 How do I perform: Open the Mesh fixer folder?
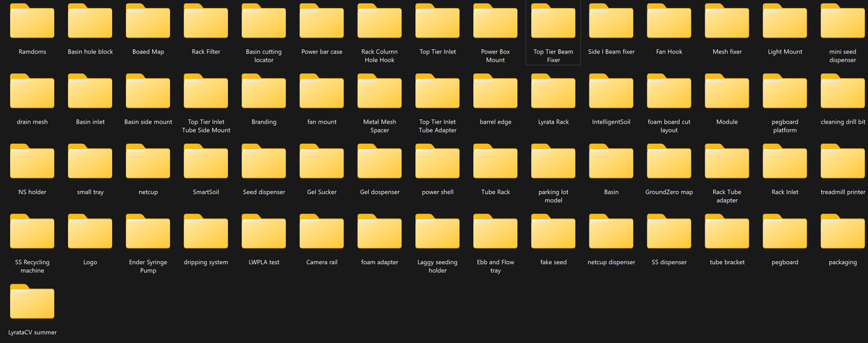click(727, 20)
